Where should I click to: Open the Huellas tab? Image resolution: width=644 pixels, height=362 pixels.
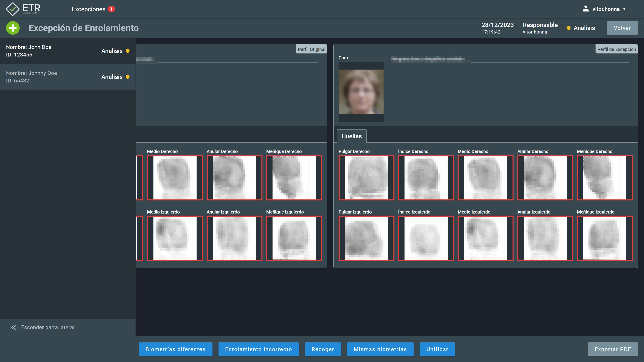click(352, 136)
